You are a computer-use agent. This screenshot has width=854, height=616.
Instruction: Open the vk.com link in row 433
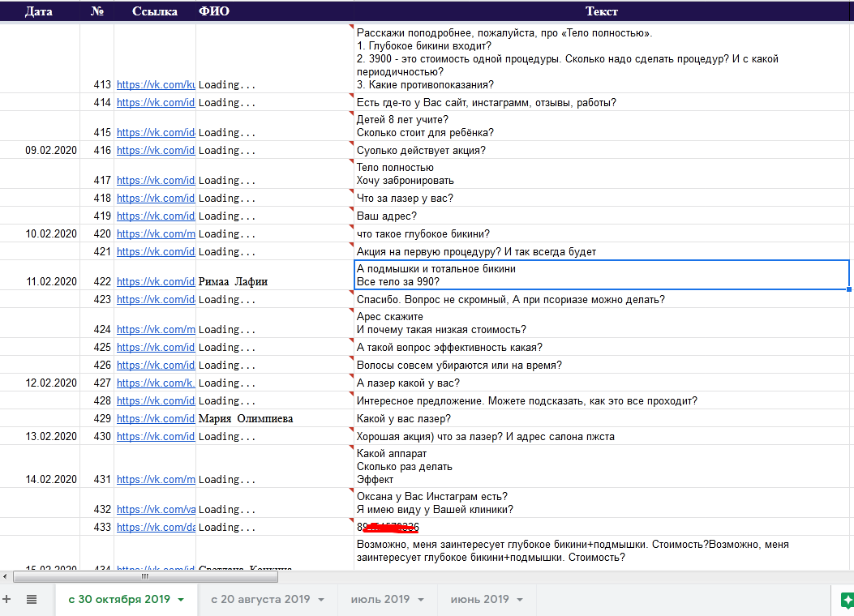156,528
